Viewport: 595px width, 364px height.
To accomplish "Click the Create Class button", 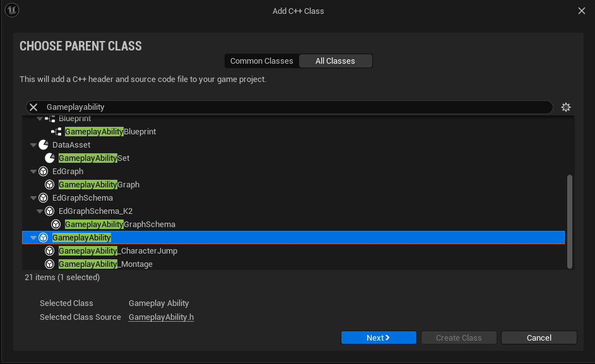I will pyautogui.click(x=459, y=338).
